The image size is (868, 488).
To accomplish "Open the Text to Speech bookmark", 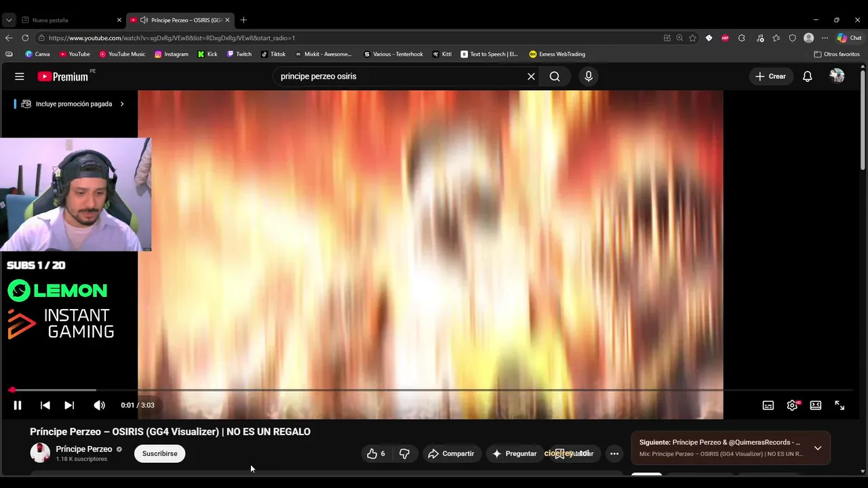I will [x=489, y=54].
